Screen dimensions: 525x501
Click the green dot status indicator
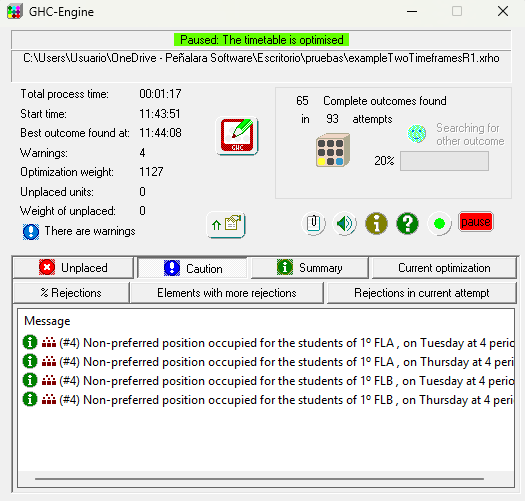click(x=439, y=223)
